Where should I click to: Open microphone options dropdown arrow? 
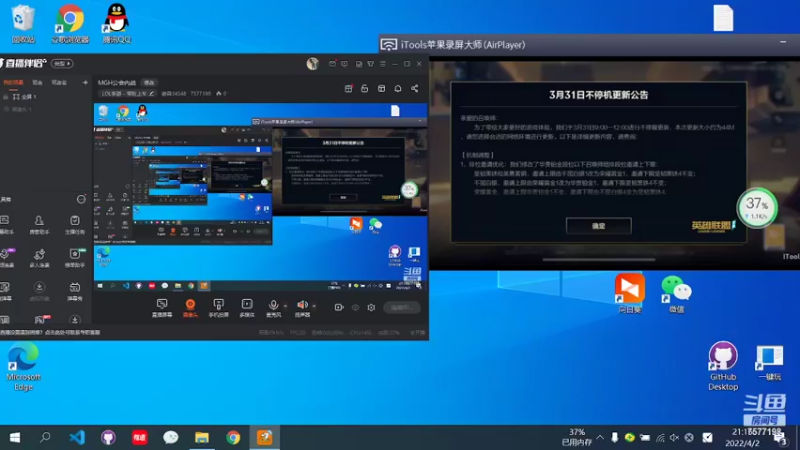[285, 306]
